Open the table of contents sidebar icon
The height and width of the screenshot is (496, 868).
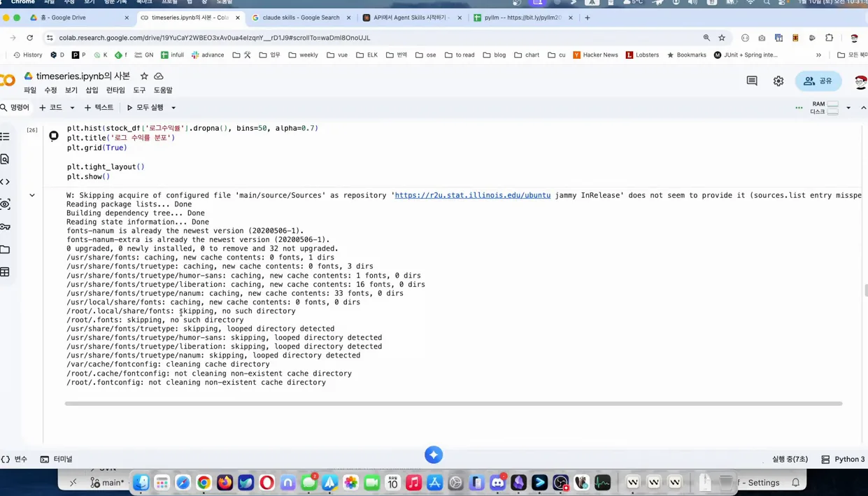click(5, 136)
